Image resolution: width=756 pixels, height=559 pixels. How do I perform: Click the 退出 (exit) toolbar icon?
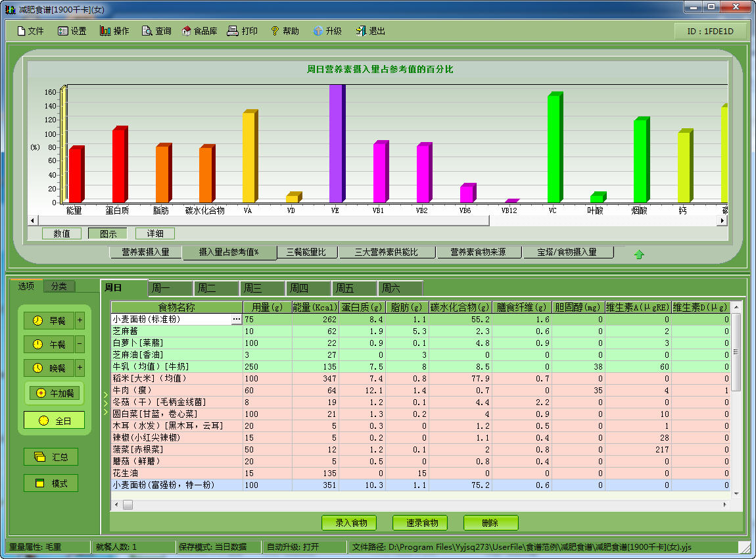[369, 30]
